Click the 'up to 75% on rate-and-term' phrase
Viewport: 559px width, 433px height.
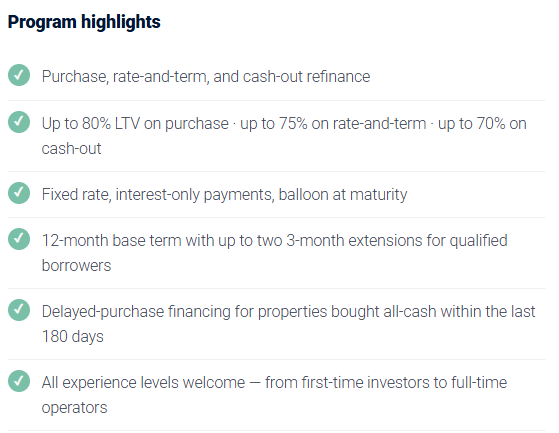pyautogui.click(x=333, y=124)
